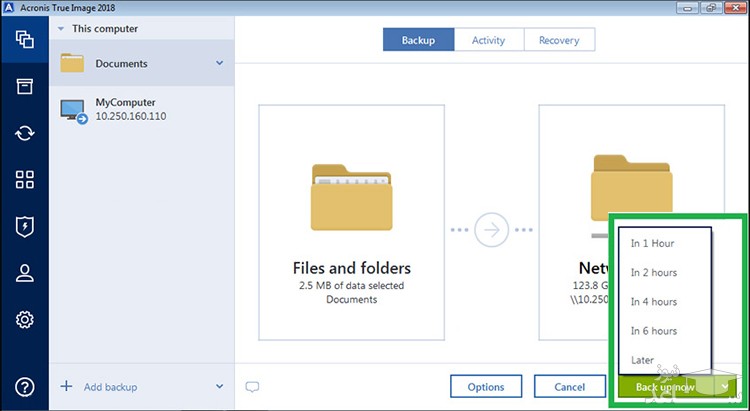Open the Sync sidebar icon

coord(24,134)
